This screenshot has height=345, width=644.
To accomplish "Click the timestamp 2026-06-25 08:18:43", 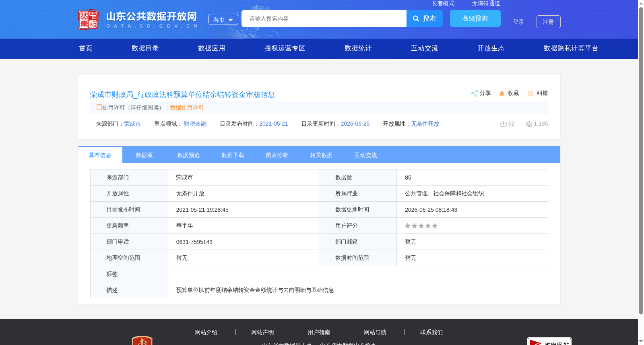I will (x=431, y=210).
